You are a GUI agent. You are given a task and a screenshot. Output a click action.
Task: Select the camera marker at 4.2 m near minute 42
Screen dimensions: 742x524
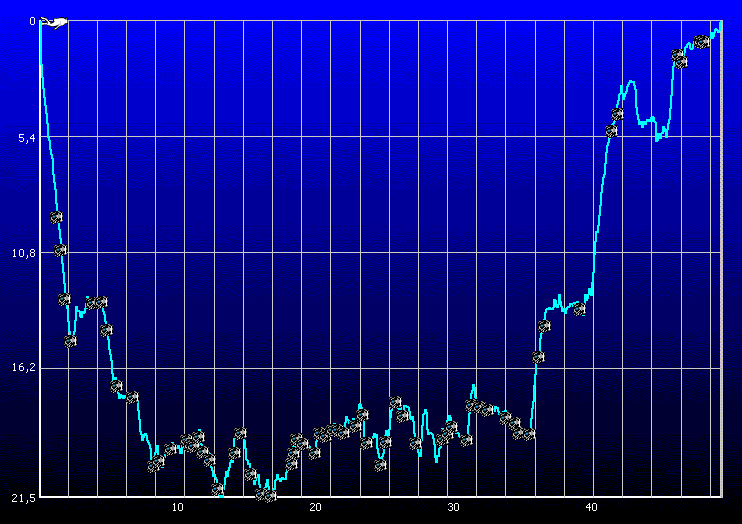tap(618, 114)
